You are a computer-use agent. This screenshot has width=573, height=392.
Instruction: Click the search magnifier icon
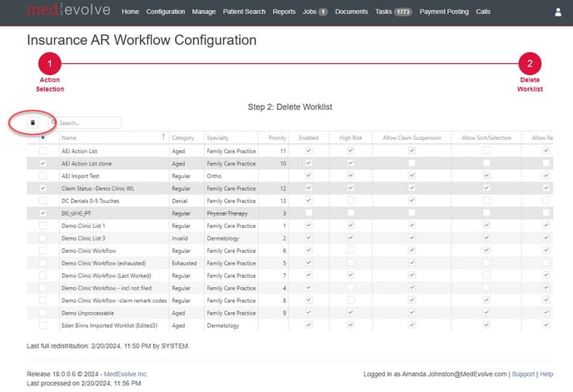tap(54, 122)
